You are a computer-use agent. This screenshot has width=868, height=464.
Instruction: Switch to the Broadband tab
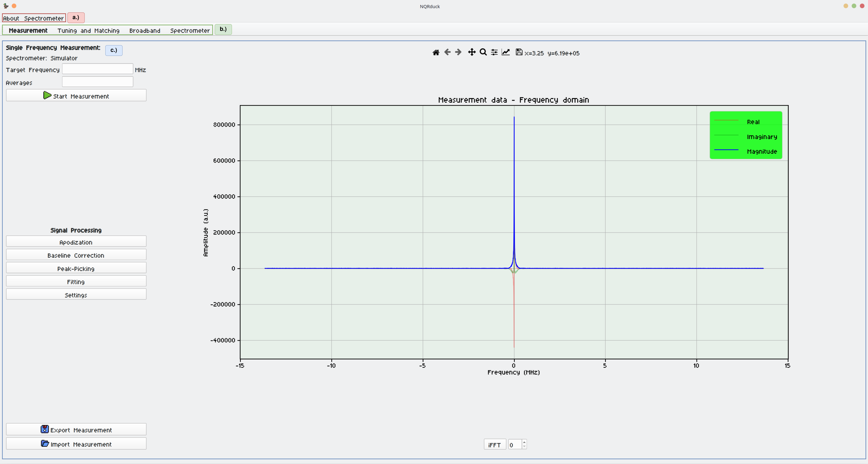145,30
